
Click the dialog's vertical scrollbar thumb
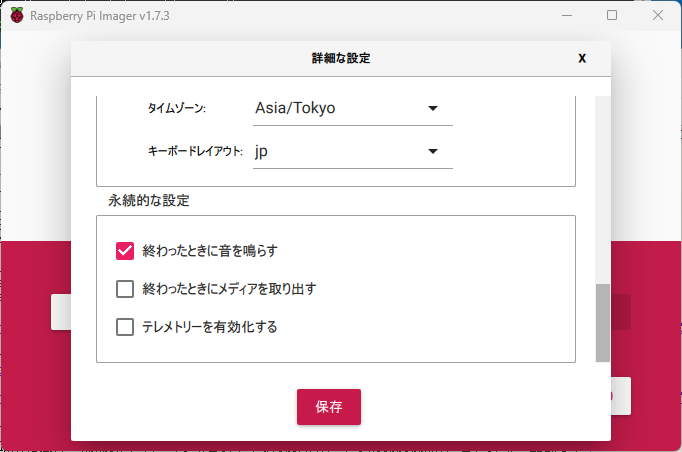pos(602,323)
